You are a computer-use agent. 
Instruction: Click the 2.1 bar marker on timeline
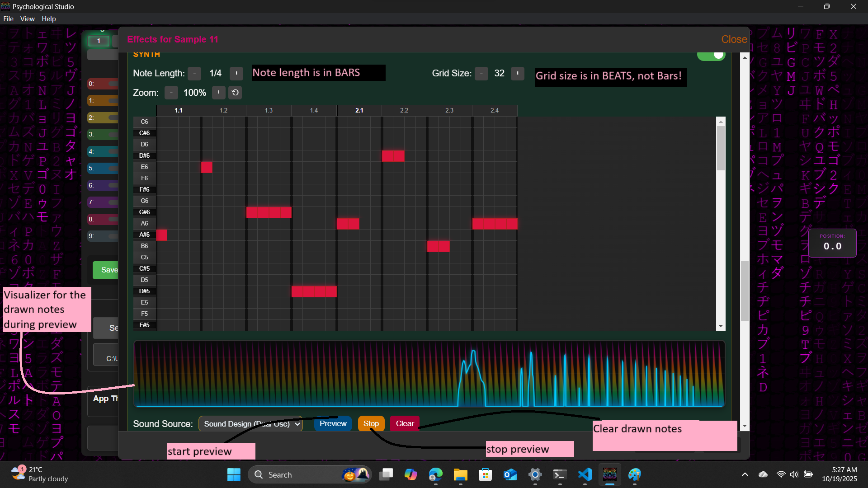pos(359,110)
